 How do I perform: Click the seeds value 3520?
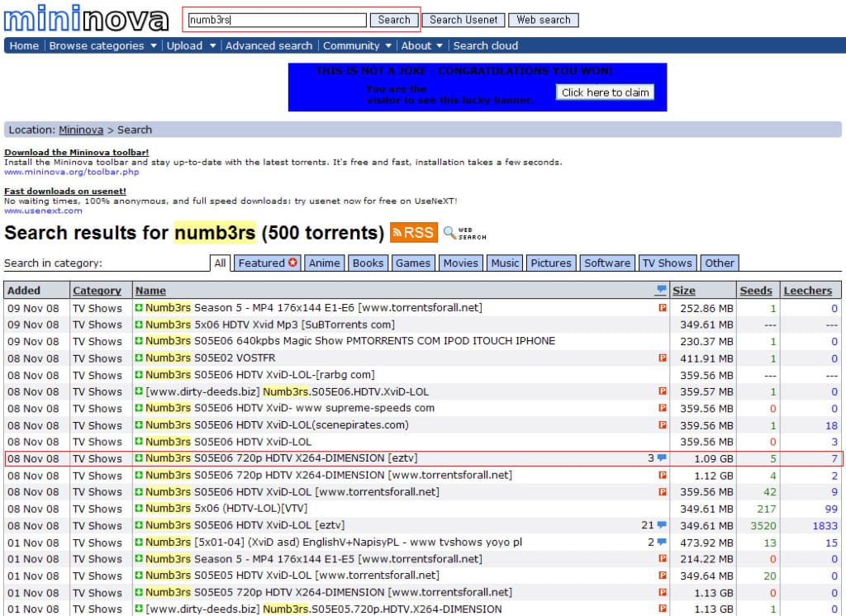point(763,525)
